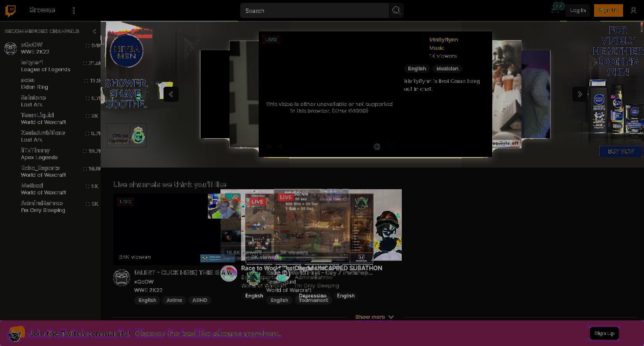Select Method channel in sidebar
The height and width of the screenshot is (346, 644).
pos(50,189)
